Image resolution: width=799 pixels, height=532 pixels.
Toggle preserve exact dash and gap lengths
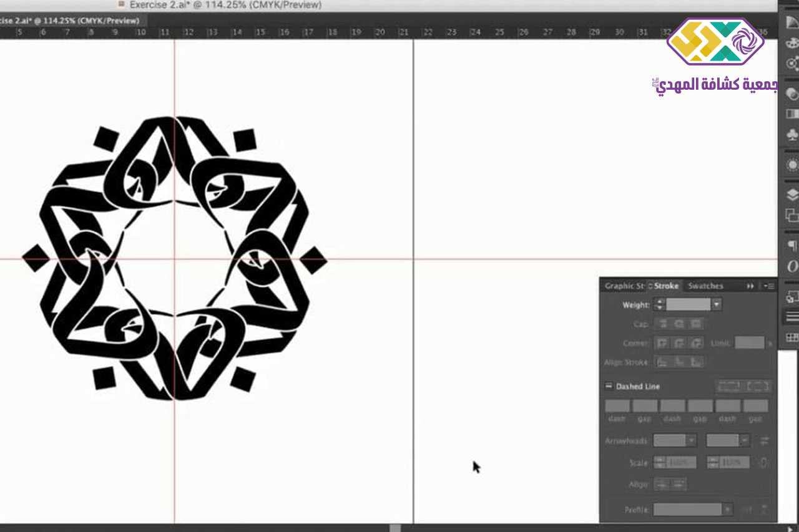point(728,386)
